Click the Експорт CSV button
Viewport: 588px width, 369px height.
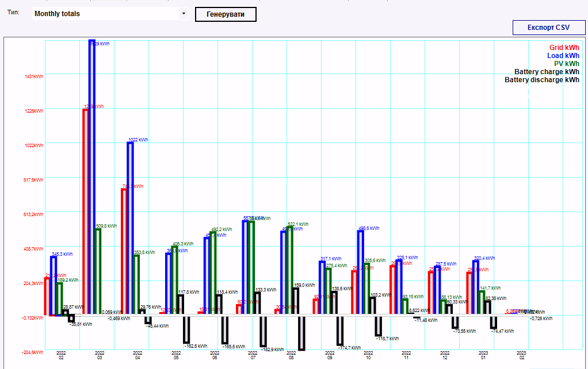[x=548, y=28]
